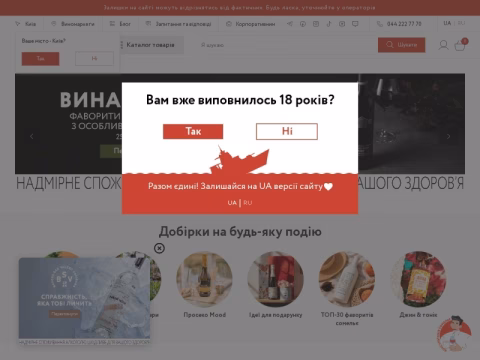Screen dimensions: 480x360
Task: Open the TikTok social icon
Action: (329, 24)
